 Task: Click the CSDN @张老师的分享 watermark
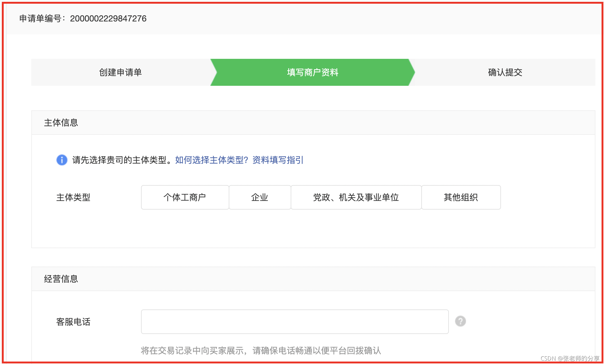(570, 358)
